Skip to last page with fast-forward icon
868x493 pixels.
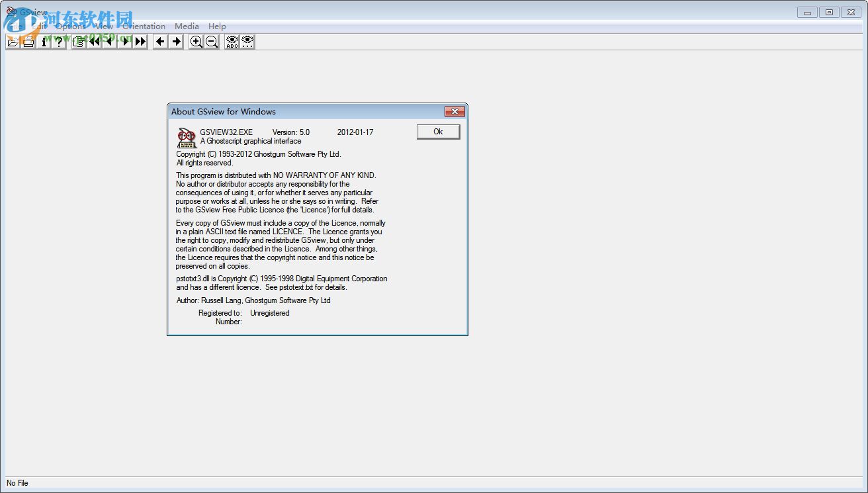point(140,41)
